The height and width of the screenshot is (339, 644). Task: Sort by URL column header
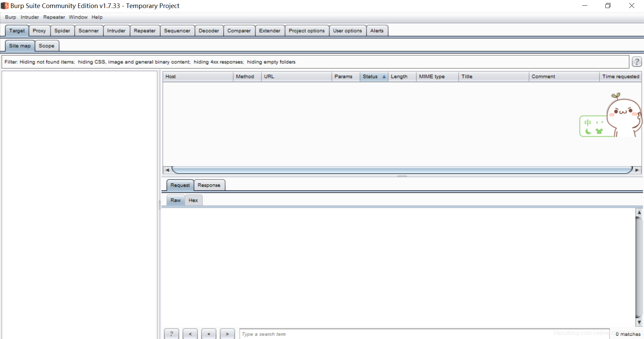click(x=297, y=76)
